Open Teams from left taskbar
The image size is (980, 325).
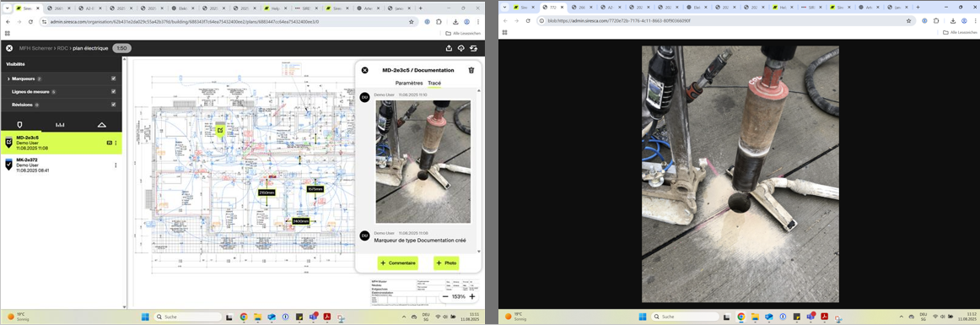coord(313,317)
